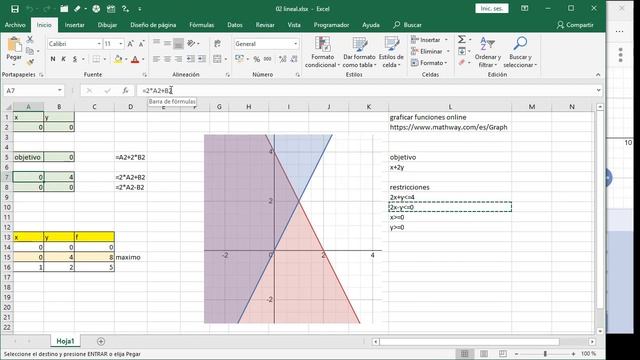The width and height of the screenshot is (640, 360).
Task: Click the Insert Function fx icon
Action: (125, 91)
